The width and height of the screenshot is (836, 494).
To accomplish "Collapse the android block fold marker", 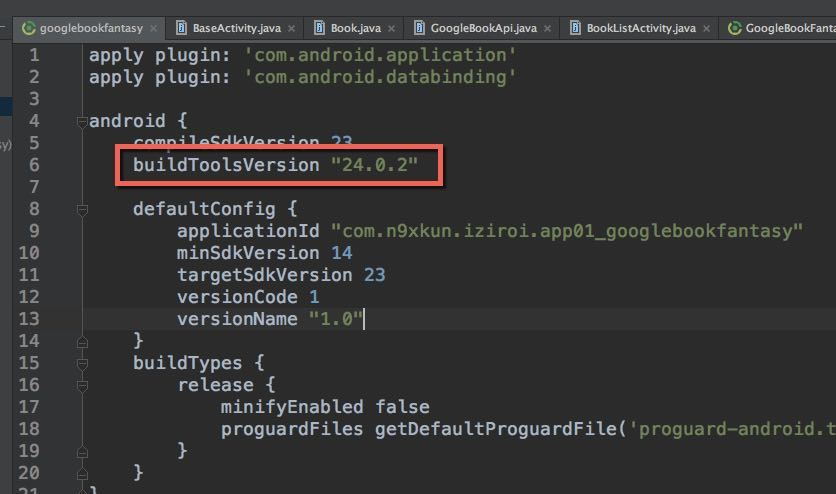I will (82, 122).
